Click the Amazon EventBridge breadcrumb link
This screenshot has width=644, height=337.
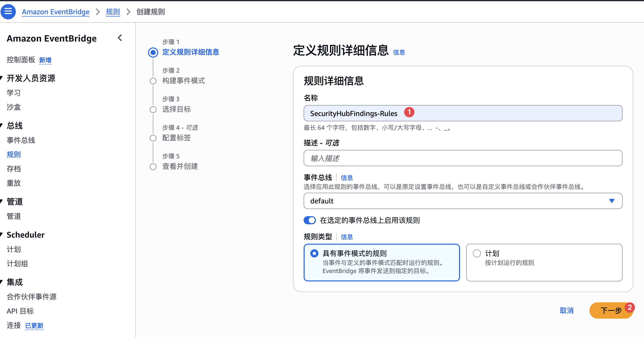pos(56,12)
